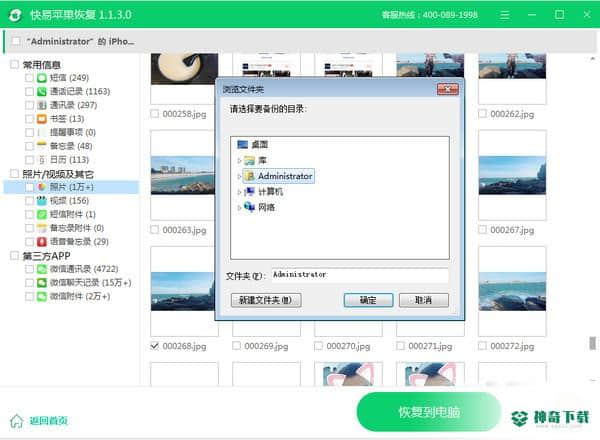Screen dimensions: 600x440
Task: Select 视频 (156) category
Action: [69, 201]
